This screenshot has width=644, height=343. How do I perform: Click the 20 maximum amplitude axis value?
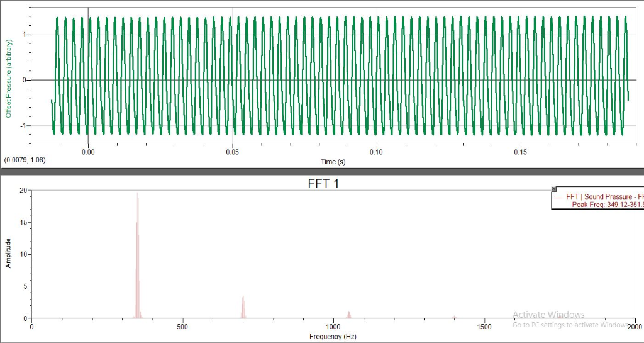23,190
